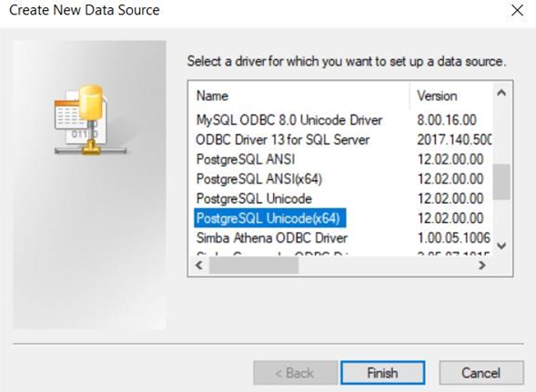Click the driver list scroll up arrow
536x392 pixels.
501,93
